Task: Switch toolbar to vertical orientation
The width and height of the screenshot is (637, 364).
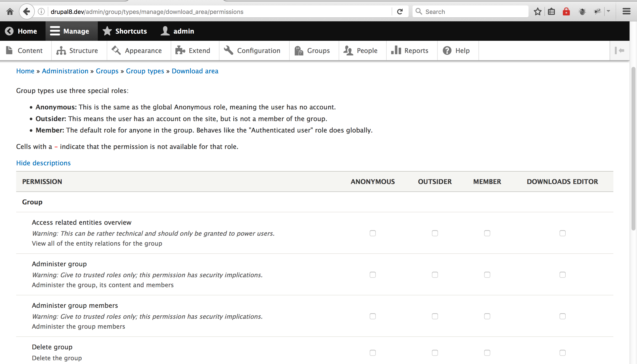Action: click(x=620, y=50)
